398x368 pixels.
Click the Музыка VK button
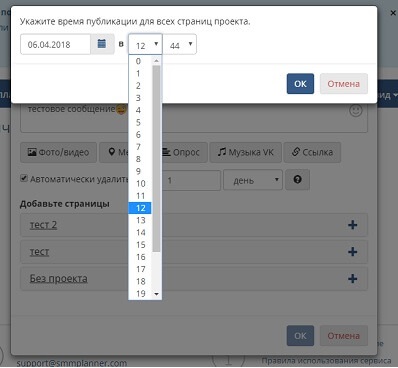click(246, 152)
